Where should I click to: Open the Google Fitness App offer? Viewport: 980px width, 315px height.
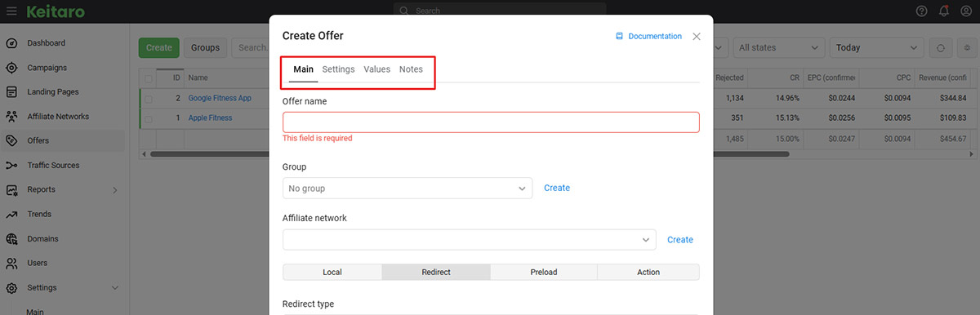(x=220, y=98)
